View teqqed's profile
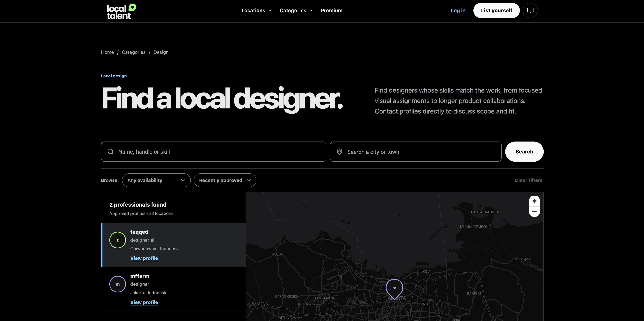 click(x=144, y=258)
